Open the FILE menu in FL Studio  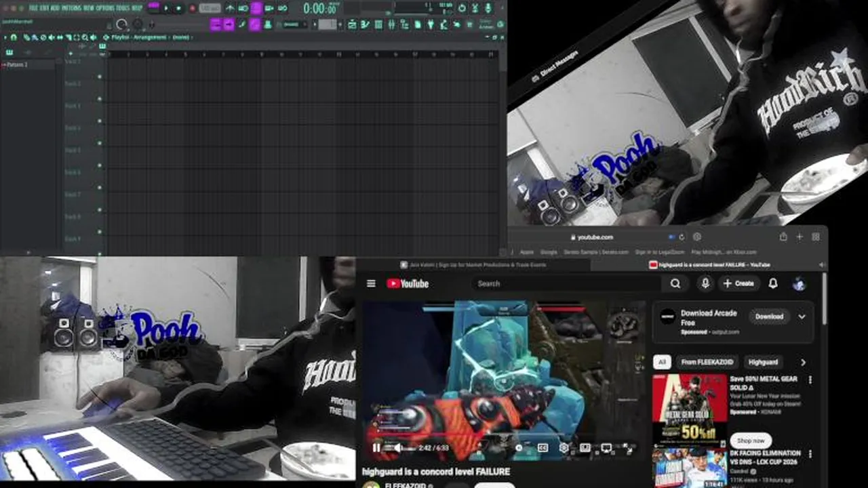point(33,8)
